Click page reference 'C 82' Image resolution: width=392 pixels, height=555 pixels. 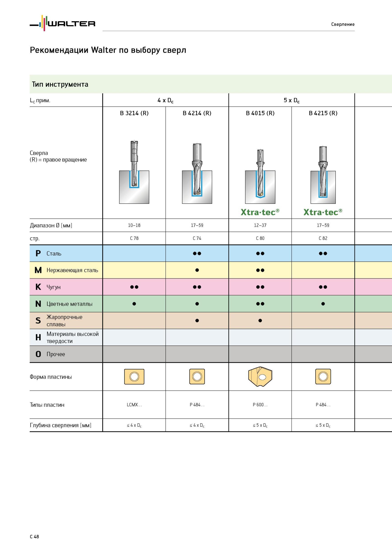(x=323, y=238)
